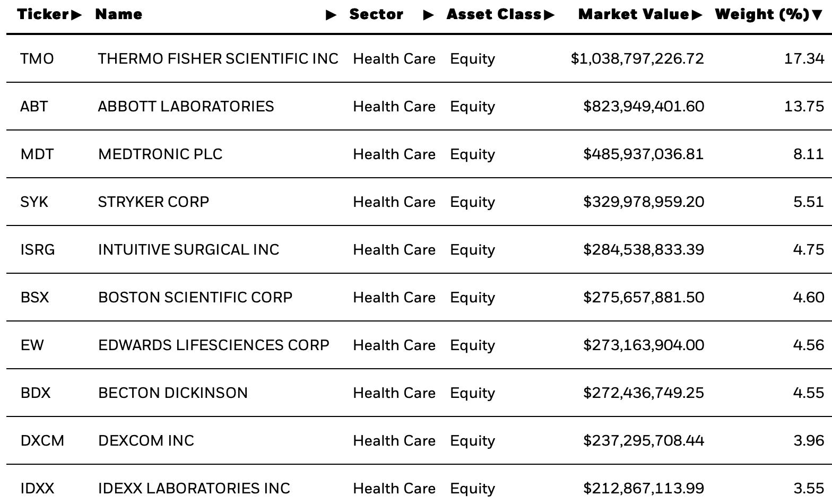The width and height of the screenshot is (832, 504).
Task: Select the BOSTON SCIENTIFIC CORP row
Action: point(419,297)
